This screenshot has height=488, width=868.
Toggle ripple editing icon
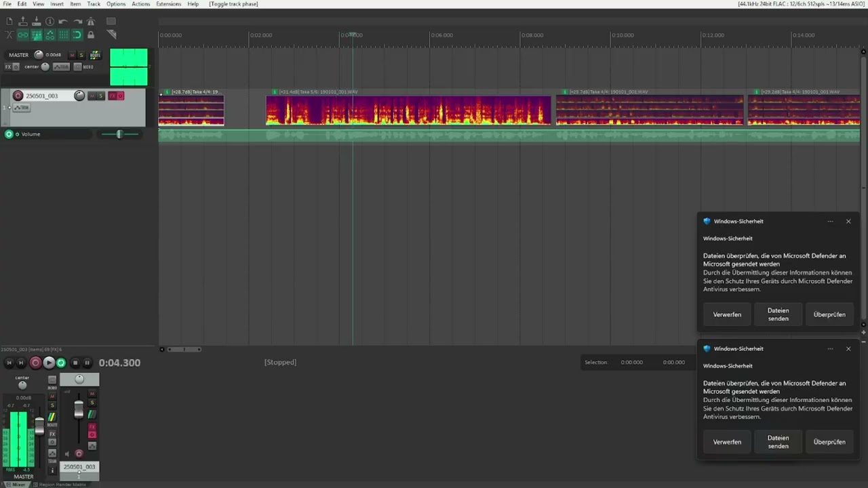37,35
